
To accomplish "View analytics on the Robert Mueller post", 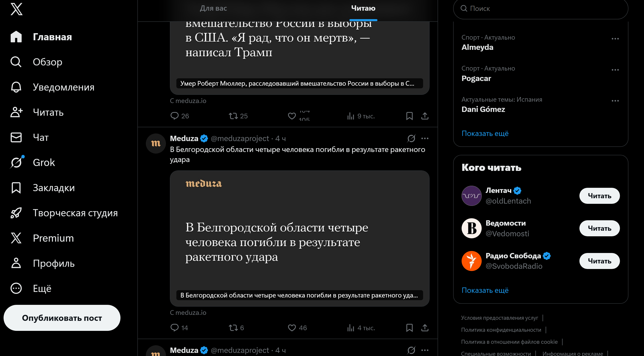I will coord(361,116).
